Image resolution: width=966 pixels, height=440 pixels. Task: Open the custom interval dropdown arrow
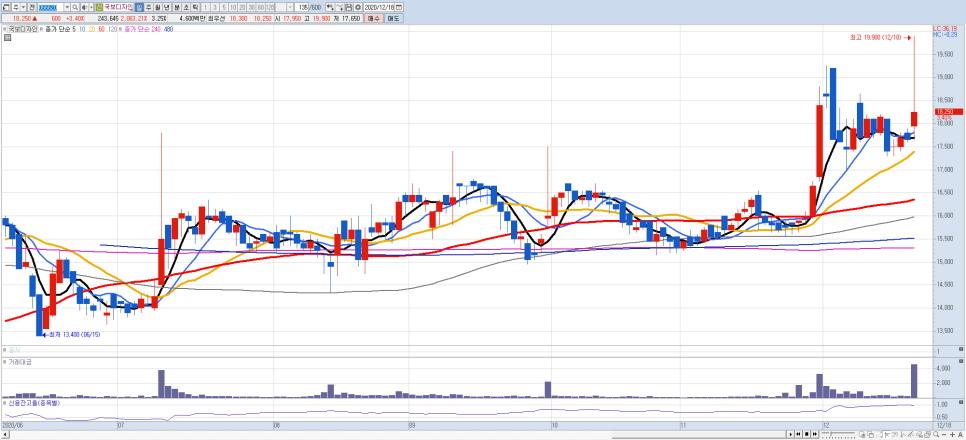click(x=290, y=7)
